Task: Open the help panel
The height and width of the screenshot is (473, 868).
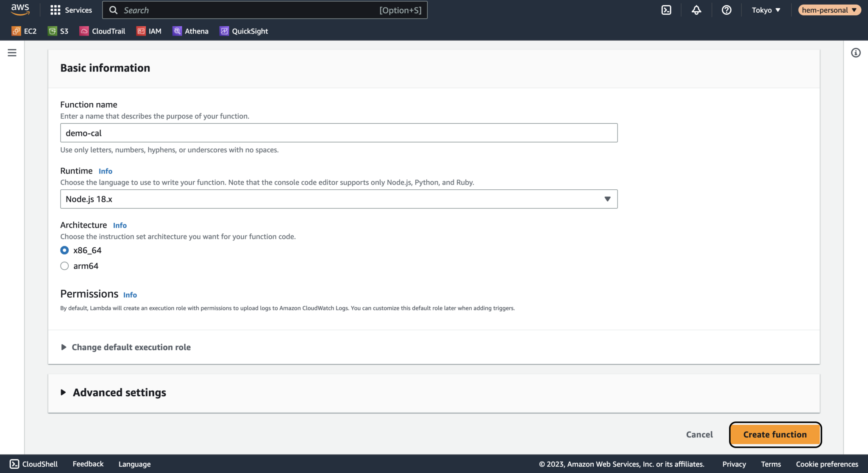Action: 726,10
